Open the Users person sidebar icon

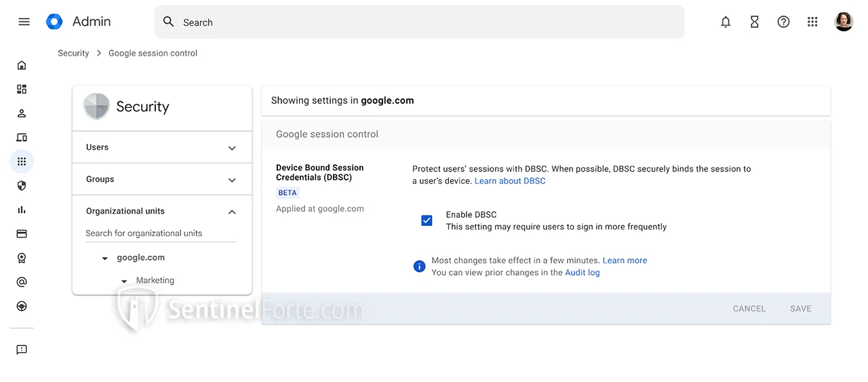(x=22, y=113)
